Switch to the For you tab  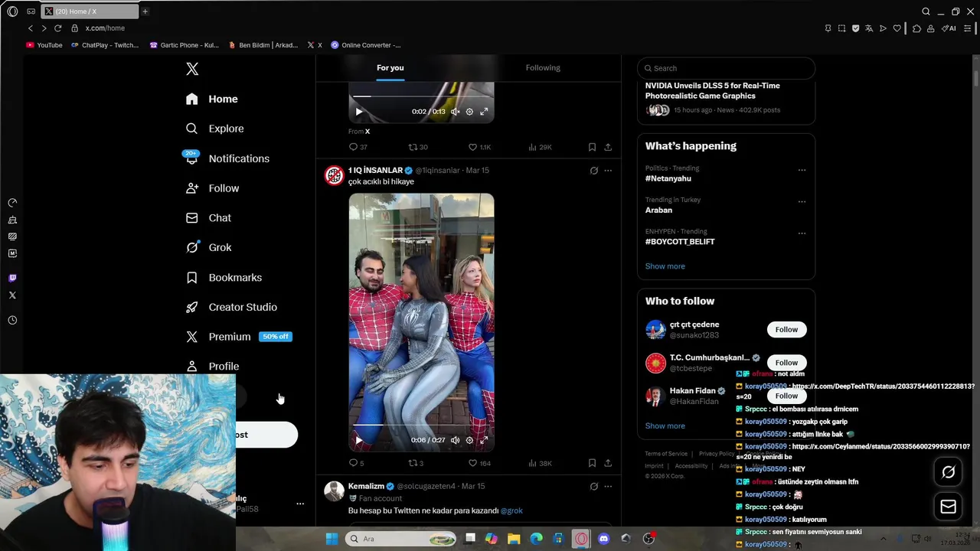coord(390,67)
